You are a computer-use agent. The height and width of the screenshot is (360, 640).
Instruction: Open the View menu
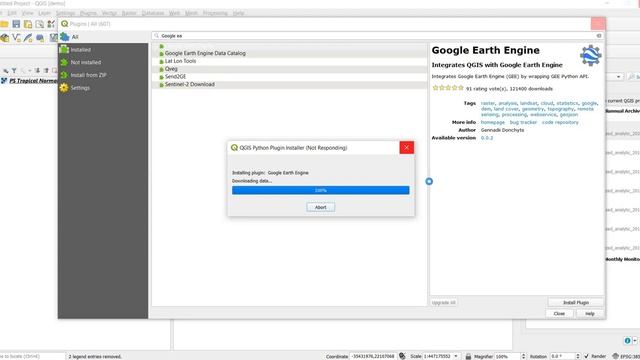click(28, 13)
